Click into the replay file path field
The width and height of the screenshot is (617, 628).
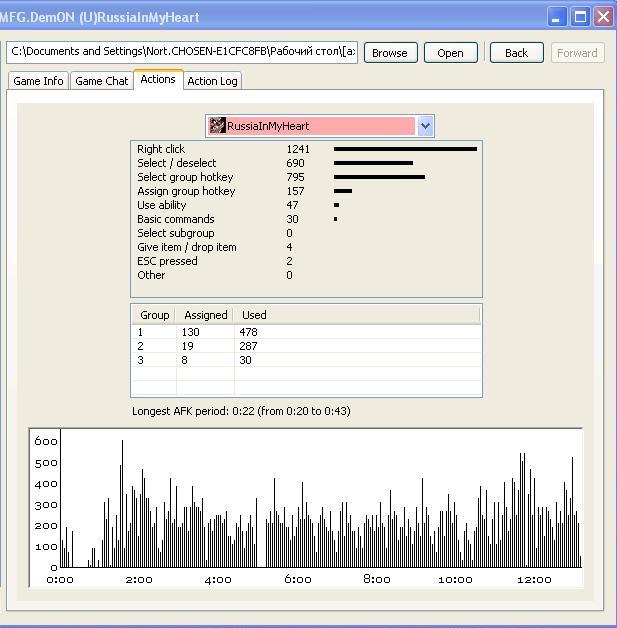coord(182,52)
